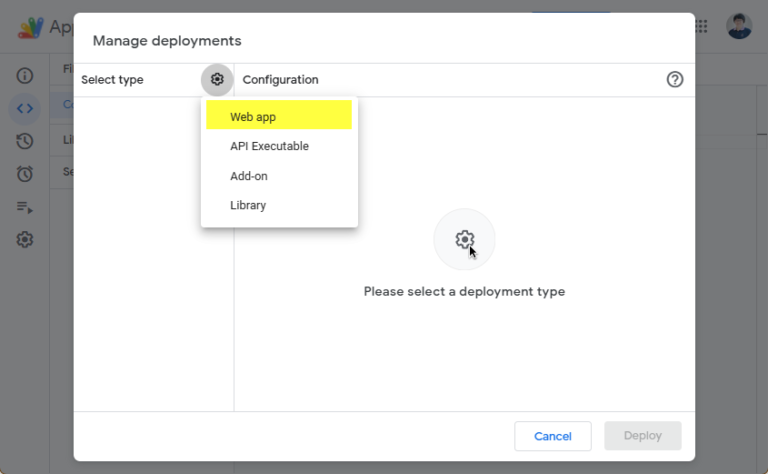Click the large gear placeholder icon
The image size is (768, 474).
464,239
